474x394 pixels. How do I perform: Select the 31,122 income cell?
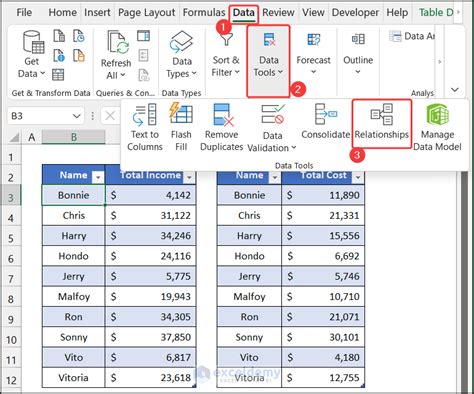150,215
